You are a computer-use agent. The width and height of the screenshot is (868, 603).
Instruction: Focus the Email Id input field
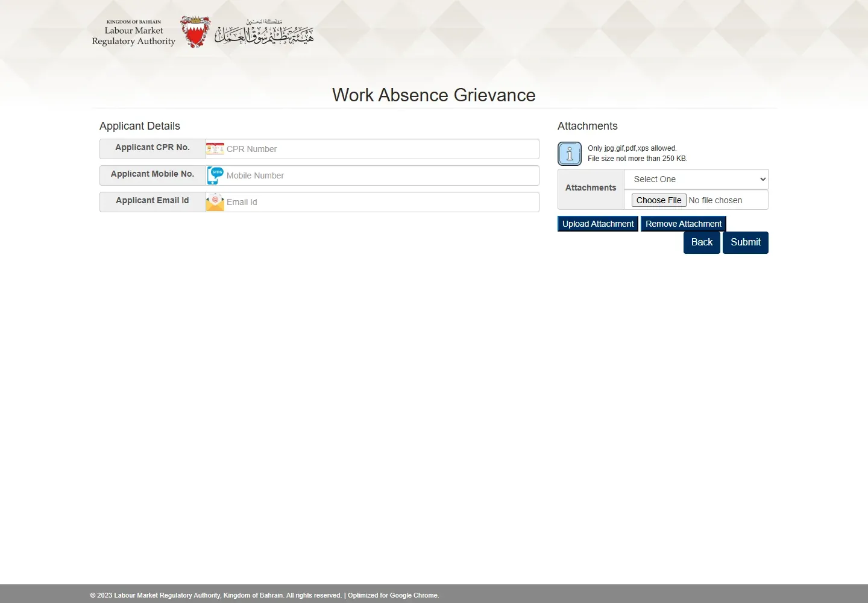[x=372, y=202]
